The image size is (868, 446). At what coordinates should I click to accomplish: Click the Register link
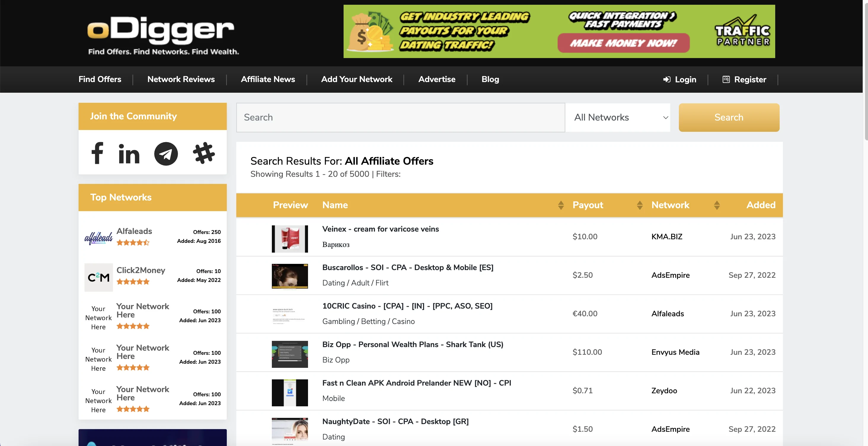(x=750, y=79)
